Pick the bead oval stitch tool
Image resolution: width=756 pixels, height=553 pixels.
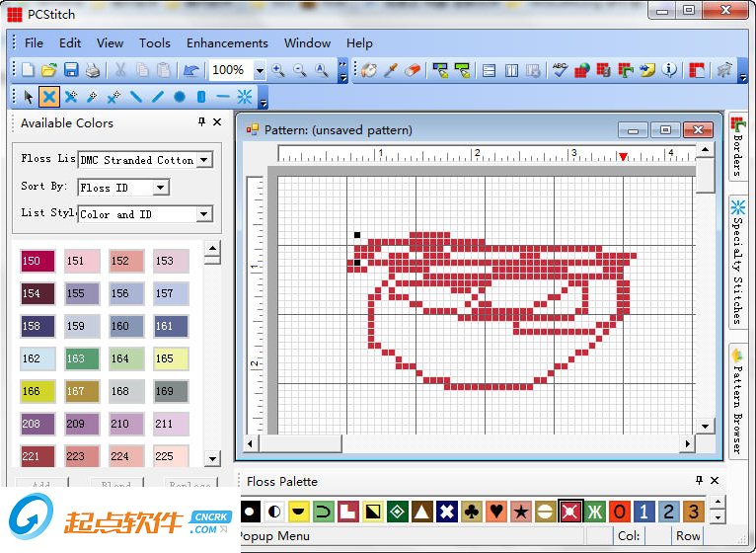tap(201, 97)
